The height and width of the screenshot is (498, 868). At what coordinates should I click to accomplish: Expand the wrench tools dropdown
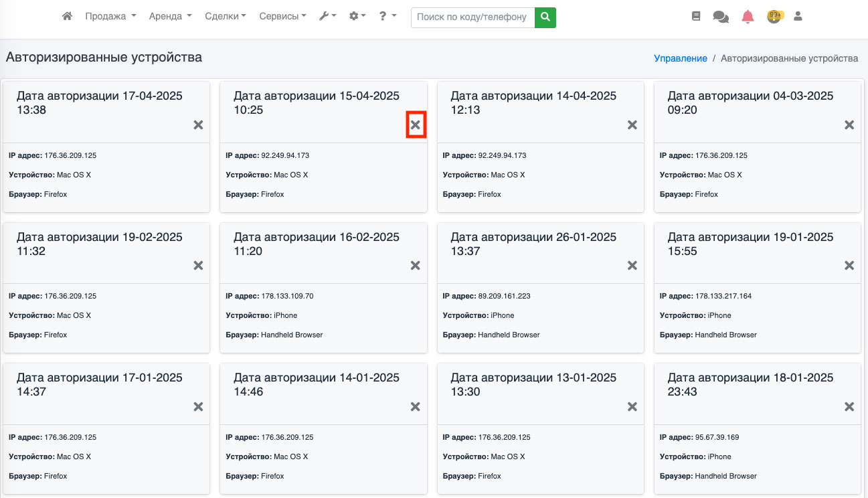coord(327,16)
